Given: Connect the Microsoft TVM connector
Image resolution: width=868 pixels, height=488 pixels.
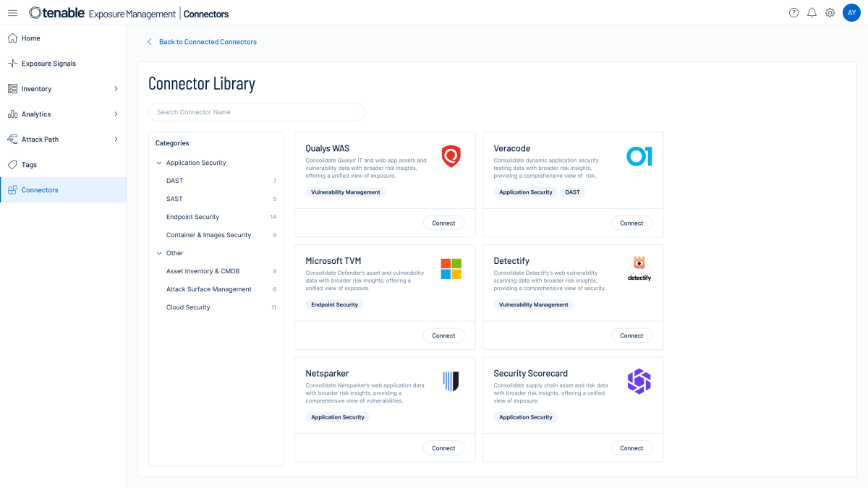Looking at the screenshot, I should coord(443,335).
